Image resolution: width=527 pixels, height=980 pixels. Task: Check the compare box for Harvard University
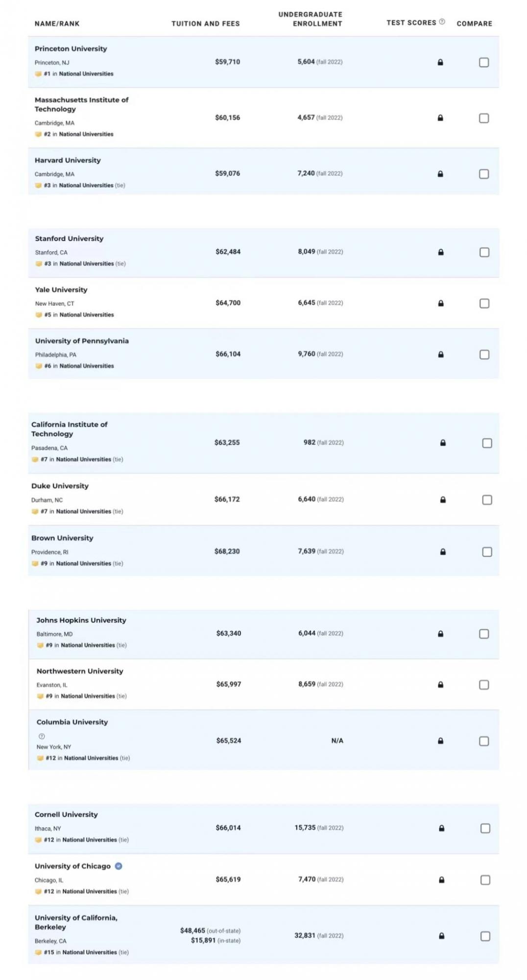tap(483, 174)
